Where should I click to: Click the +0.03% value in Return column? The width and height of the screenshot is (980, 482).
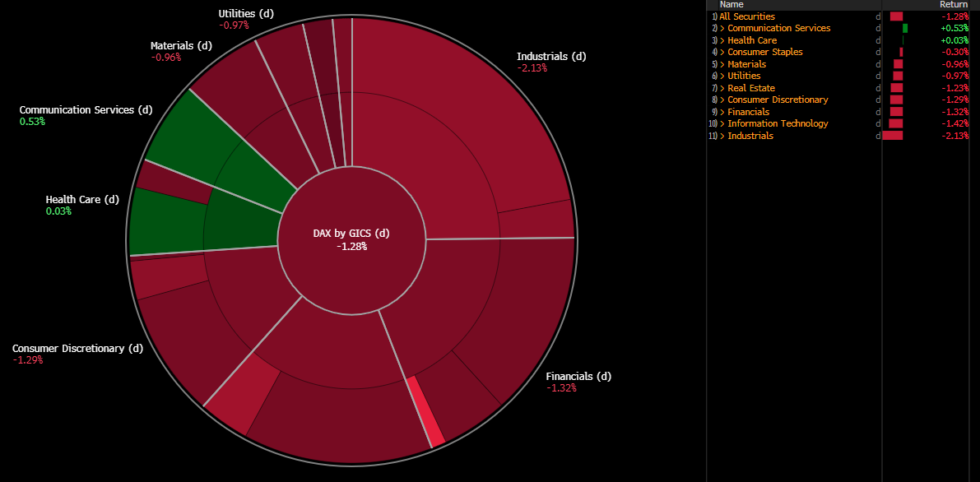tap(955, 40)
